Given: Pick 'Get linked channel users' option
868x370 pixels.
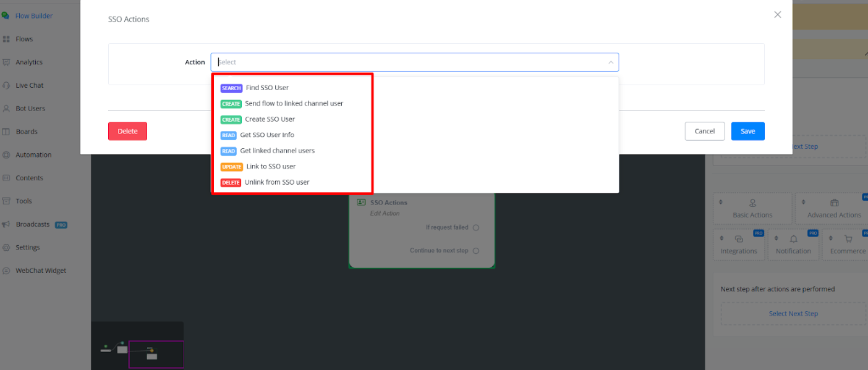Looking at the screenshot, I should 277,151.
